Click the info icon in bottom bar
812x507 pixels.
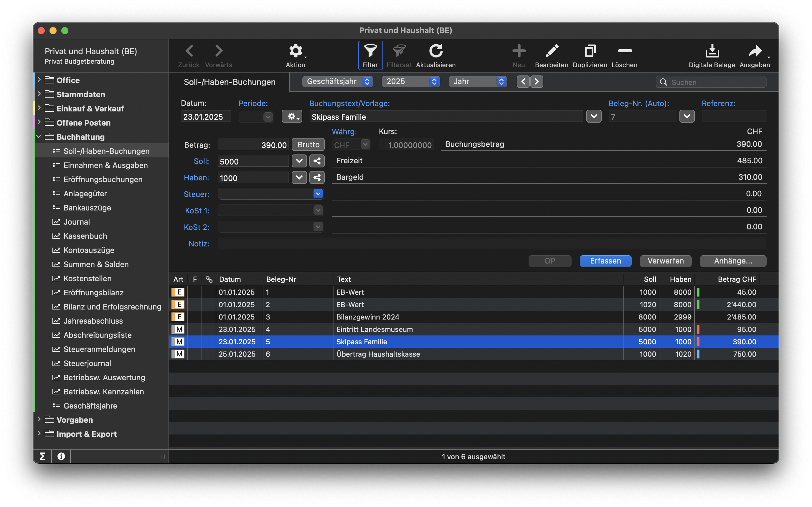61,456
